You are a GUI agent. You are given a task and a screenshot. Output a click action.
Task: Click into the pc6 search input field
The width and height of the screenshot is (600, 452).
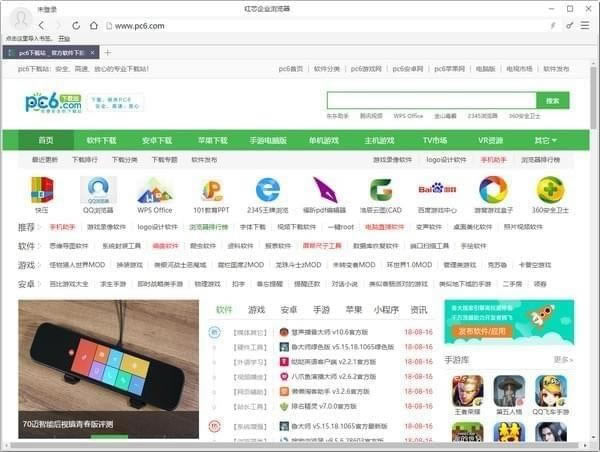(x=430, y=100)
